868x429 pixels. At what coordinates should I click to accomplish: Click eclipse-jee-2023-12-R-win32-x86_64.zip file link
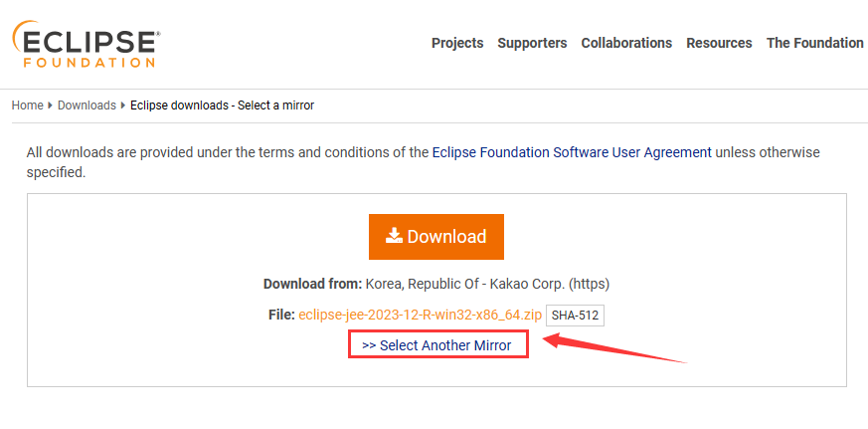tap(420, 315)
